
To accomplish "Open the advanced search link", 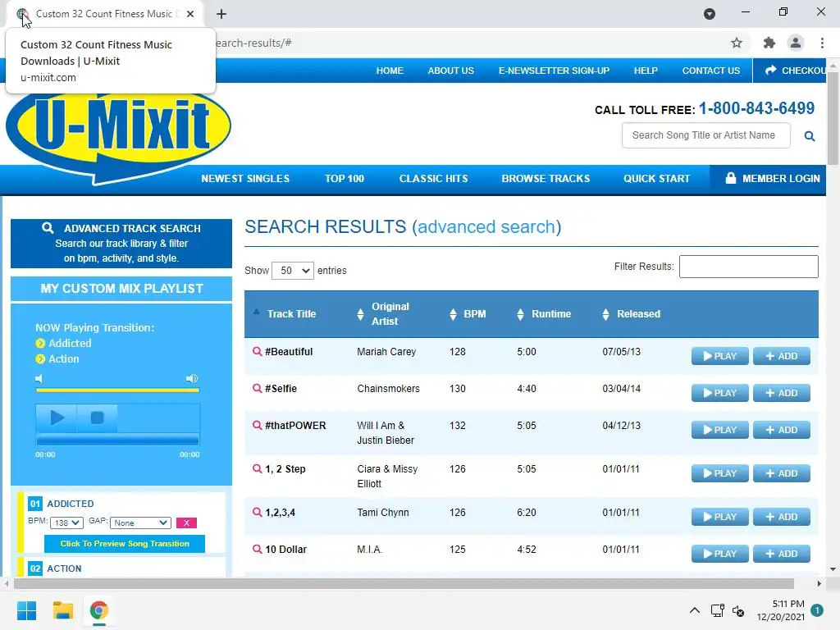I will pyautogui.click(x=486, y=227).
